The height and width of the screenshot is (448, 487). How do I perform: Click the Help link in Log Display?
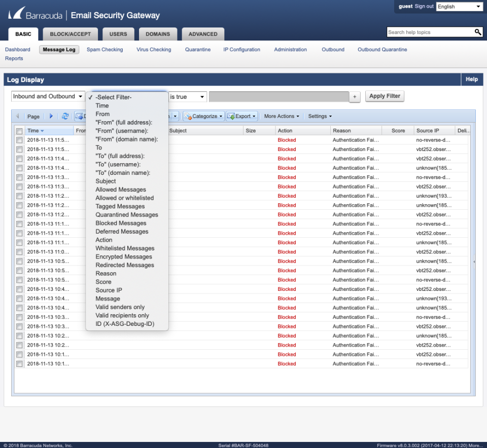[x=471, y=79]
